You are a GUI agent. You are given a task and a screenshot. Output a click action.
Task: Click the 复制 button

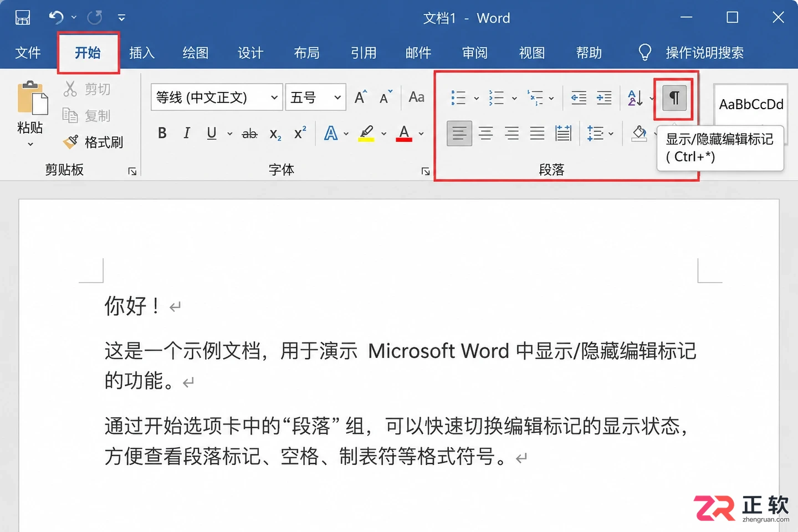point(87,115)
